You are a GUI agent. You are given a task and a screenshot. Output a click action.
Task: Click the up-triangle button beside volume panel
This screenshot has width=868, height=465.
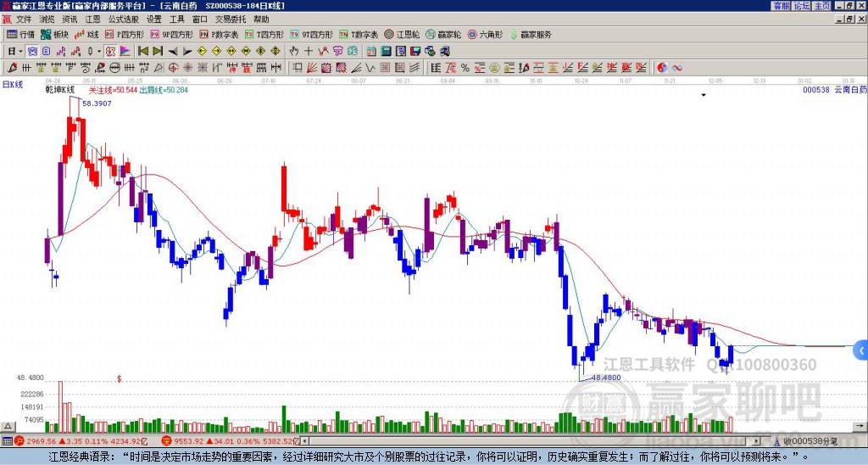click(x=8, y=426)
